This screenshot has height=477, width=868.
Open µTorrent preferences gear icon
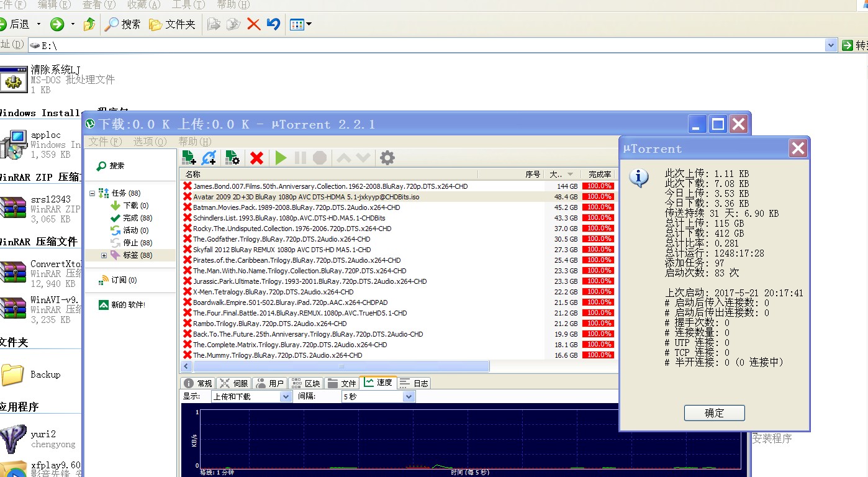(387, 158)
